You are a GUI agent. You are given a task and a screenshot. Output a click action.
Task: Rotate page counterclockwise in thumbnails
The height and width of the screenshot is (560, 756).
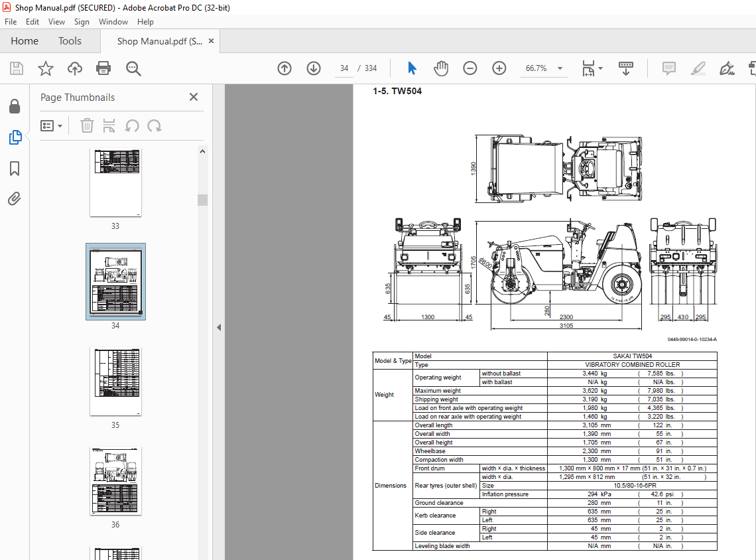[131, 126]
